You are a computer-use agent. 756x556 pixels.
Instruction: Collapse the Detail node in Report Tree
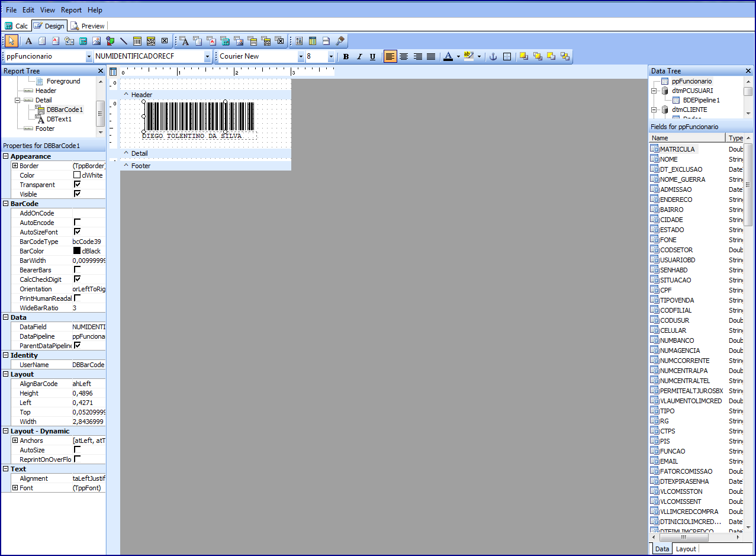click(x=18, y=100)
